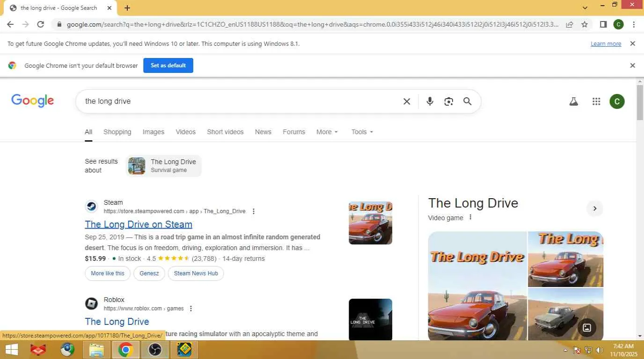Dismiss the Windows update notification bar
644x359 pixels.
(632, 43)
